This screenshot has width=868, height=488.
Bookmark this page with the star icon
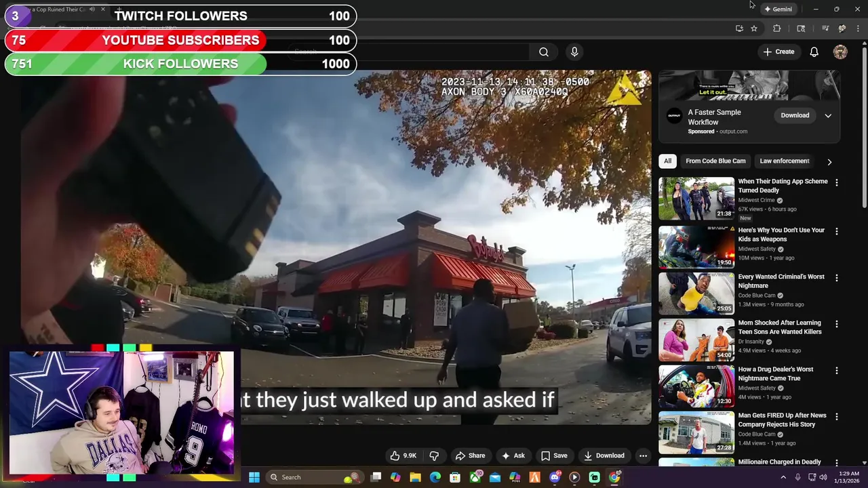click(754, 28)
